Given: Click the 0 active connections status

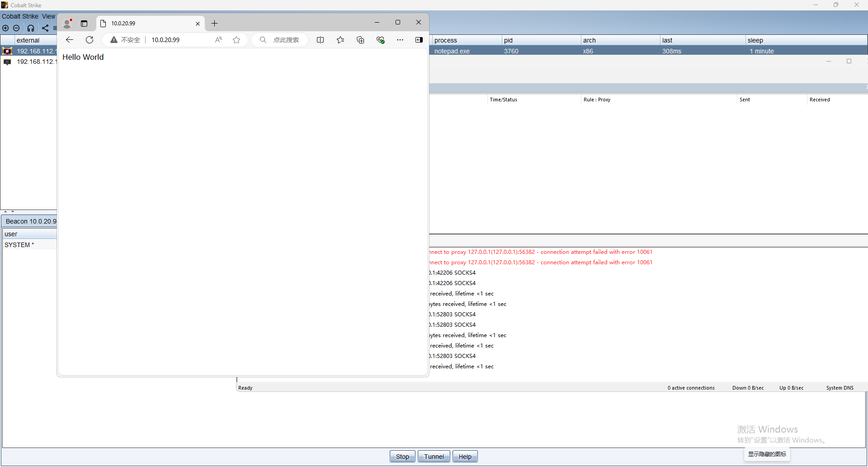Looking at the screenshot, I should pyautogui.click(x=691, y=388).
